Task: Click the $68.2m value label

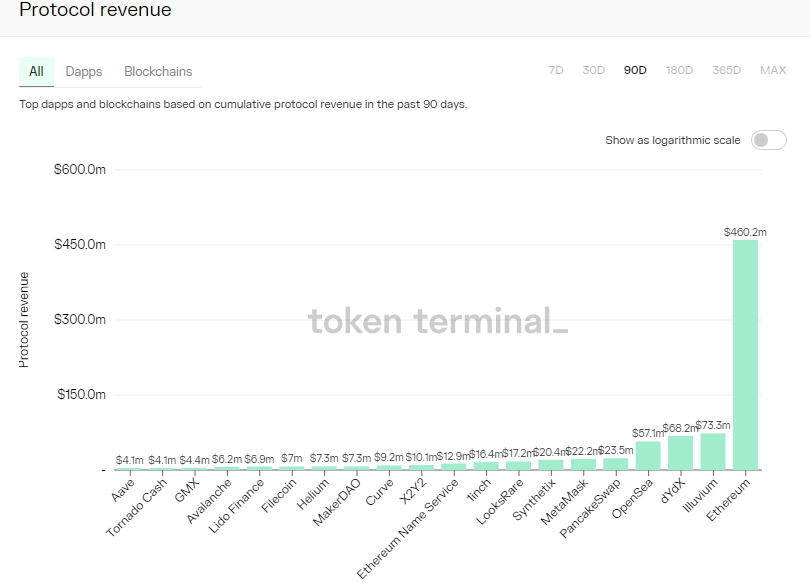Action: pyautogui.click(x=680, y=428)
